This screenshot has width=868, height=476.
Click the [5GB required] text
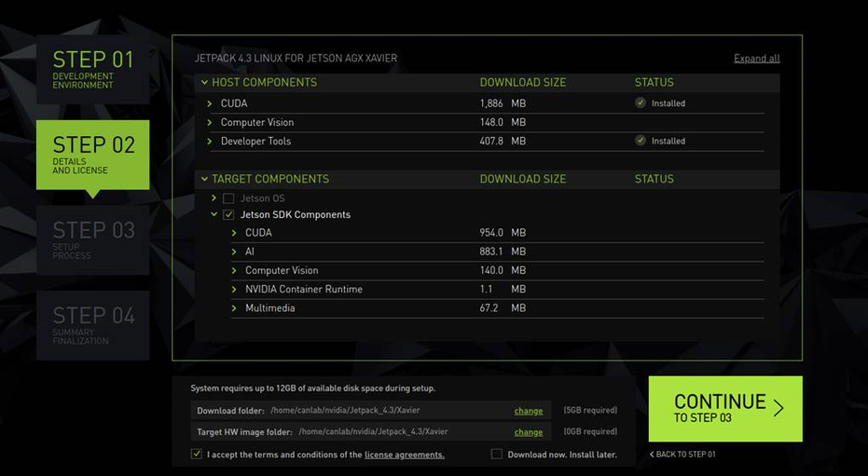[x=590, y=410]
